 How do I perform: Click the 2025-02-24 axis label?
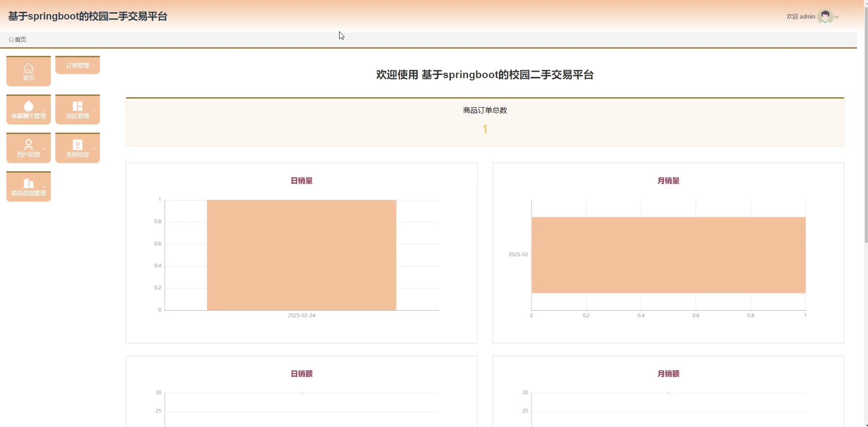pyautogui.click(x=301, y=315)
